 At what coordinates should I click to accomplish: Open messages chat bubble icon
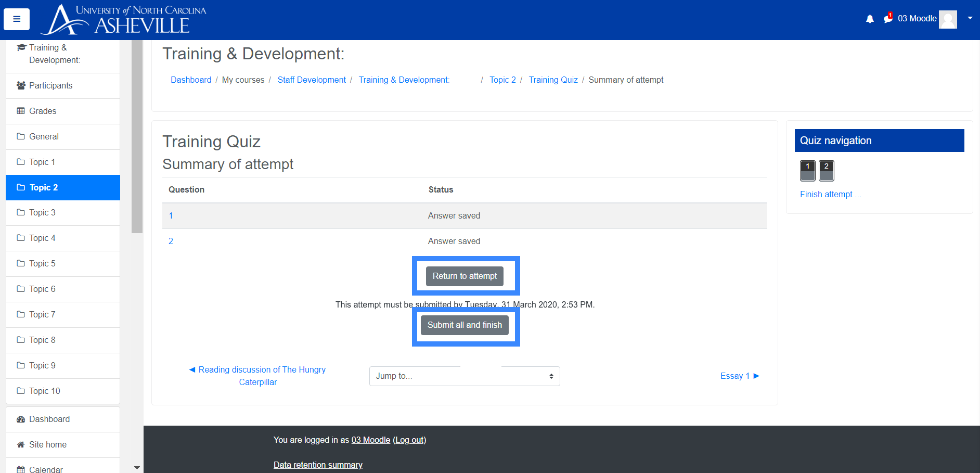tap(887, 19)
